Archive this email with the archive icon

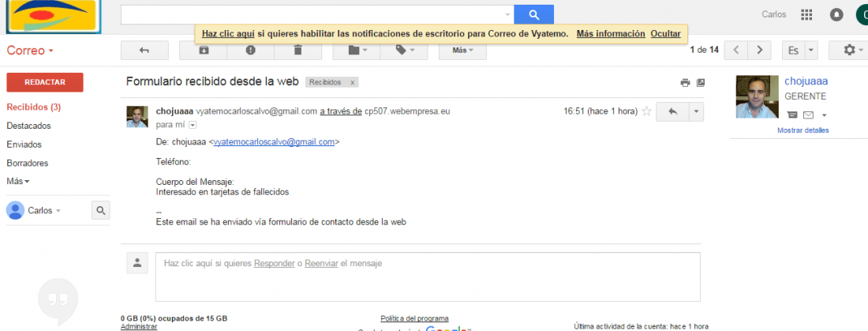(203, 50)
